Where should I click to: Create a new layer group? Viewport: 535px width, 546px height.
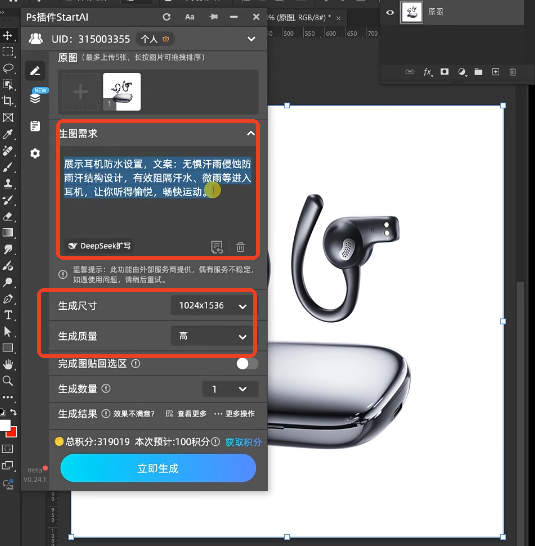(478, 72)
